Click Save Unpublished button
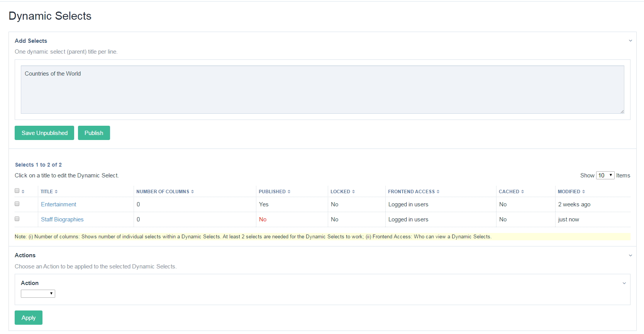 point(44,133)
